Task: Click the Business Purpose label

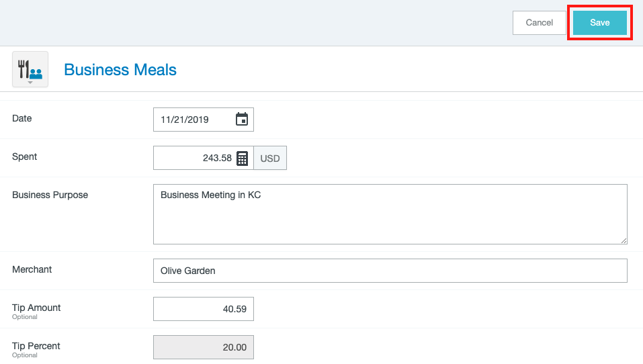Action: (x=50, y=195)
